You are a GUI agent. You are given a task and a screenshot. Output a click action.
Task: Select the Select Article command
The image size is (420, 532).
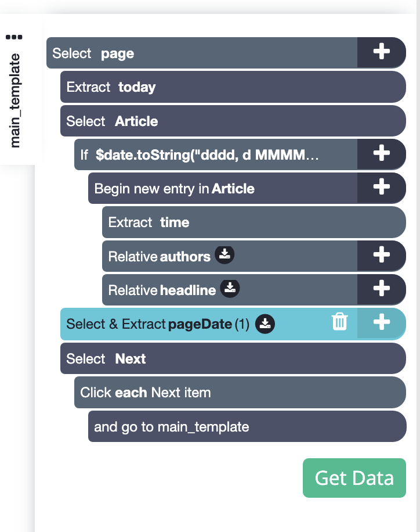[232, 121]
